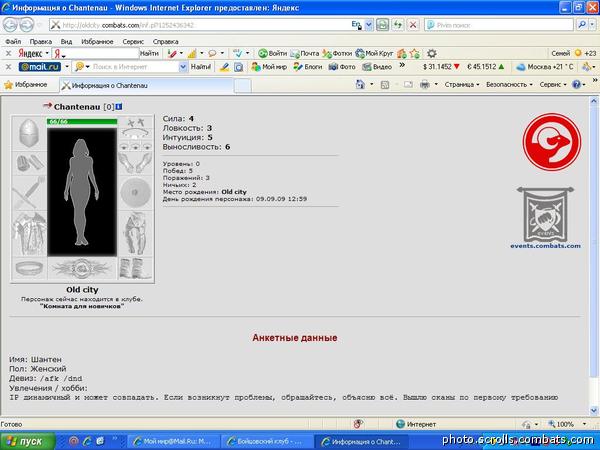600x450 pixels.
Task: Click the info icon next to Chantenau
Action: [x=119, y=107]
